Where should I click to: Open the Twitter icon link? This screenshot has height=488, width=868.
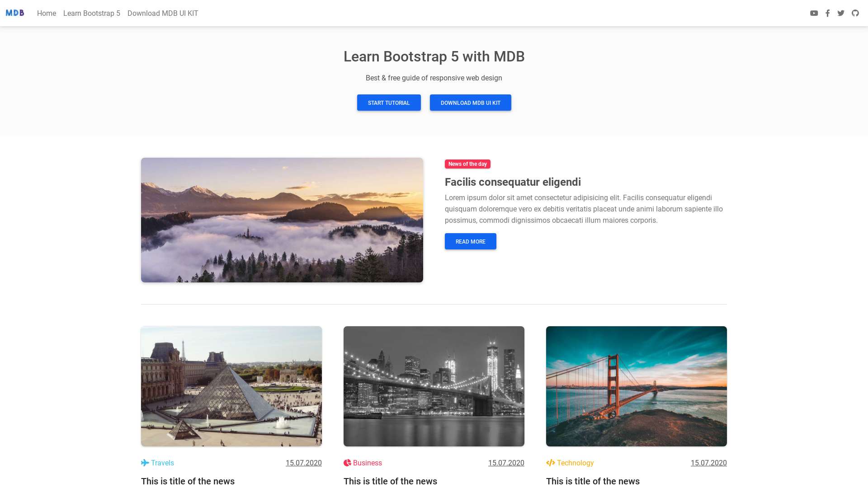(841, 13)
